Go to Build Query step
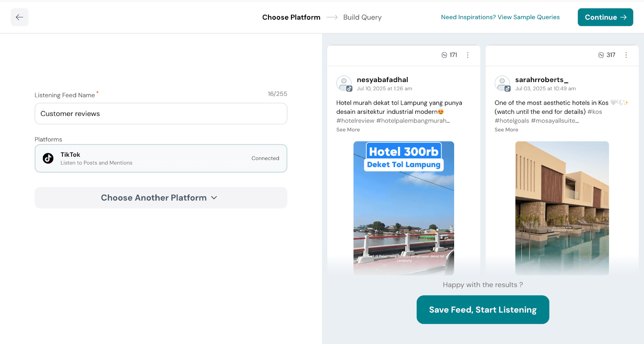Screen dimensions: 644x344 point(362,17)
